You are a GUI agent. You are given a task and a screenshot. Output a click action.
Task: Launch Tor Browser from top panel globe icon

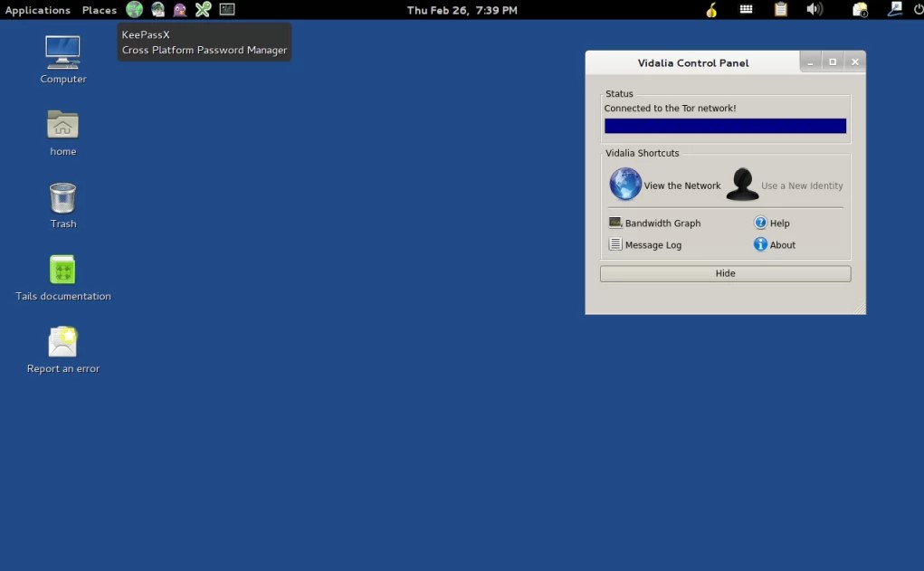pos(134,9)
